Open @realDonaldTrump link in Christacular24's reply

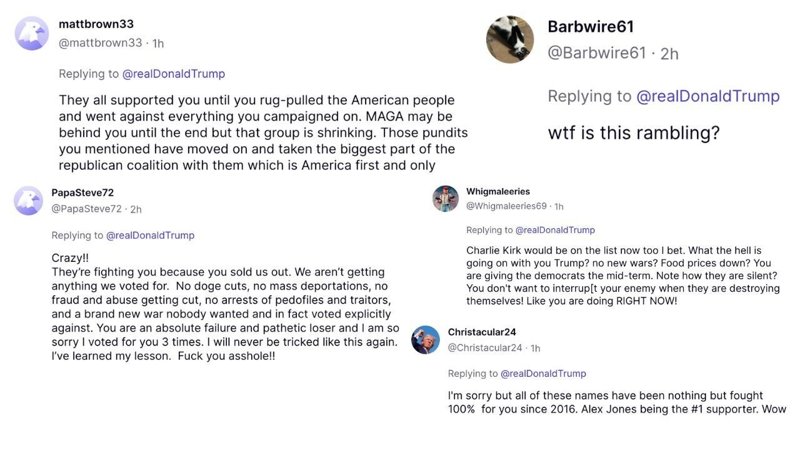(x=543, y=373)
